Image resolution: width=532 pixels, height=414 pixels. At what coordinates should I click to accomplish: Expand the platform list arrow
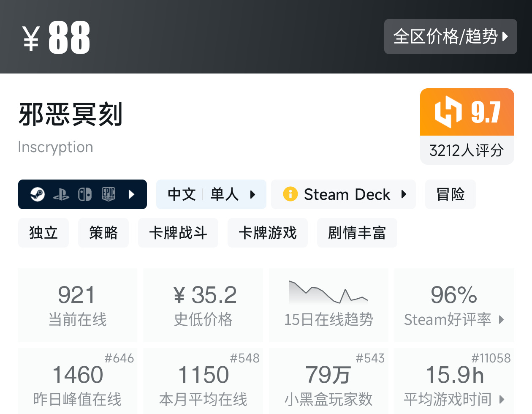click(131, 194)
